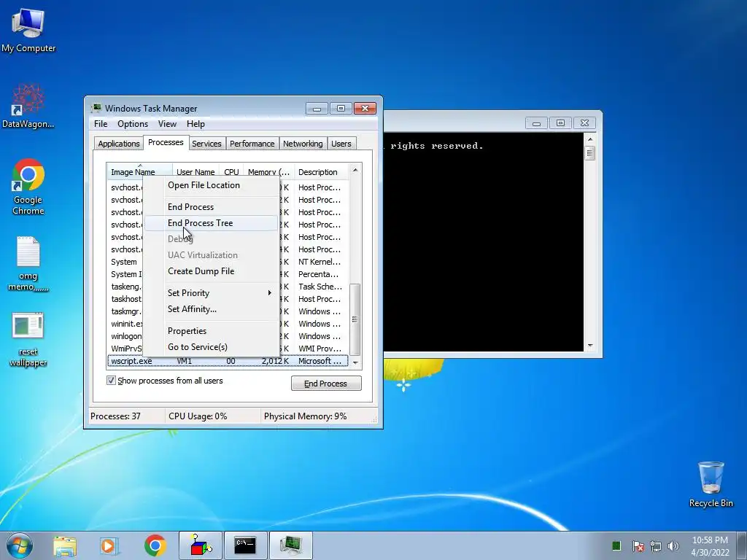Viewport: 747px width, 560px height.
Task: Switch to the Processes tab
Action: click(x=166, y=142)
